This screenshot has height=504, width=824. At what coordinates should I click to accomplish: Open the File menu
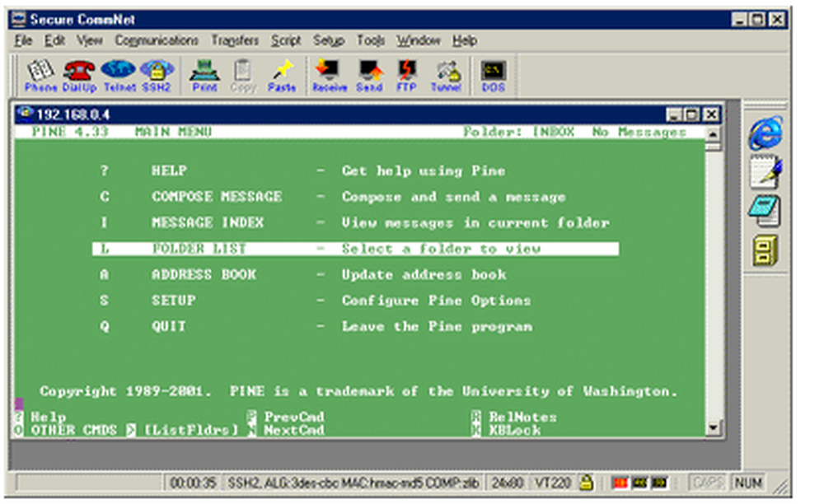click(23, 40)
